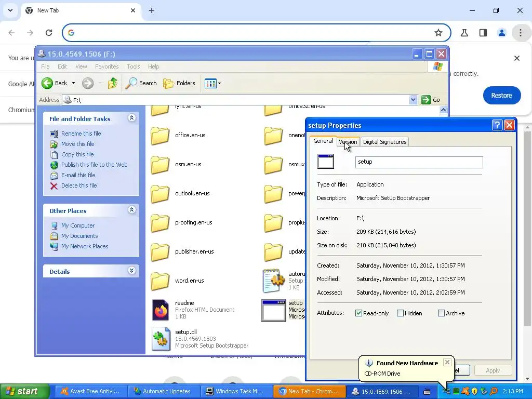Viewport: 532px width, 399px height.
Task: Click the setup file name field
Action: (419, 162)
